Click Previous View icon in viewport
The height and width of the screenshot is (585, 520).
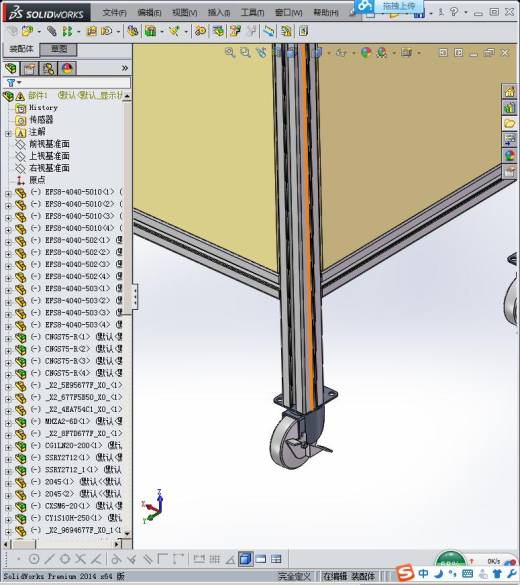pos(261,53)
